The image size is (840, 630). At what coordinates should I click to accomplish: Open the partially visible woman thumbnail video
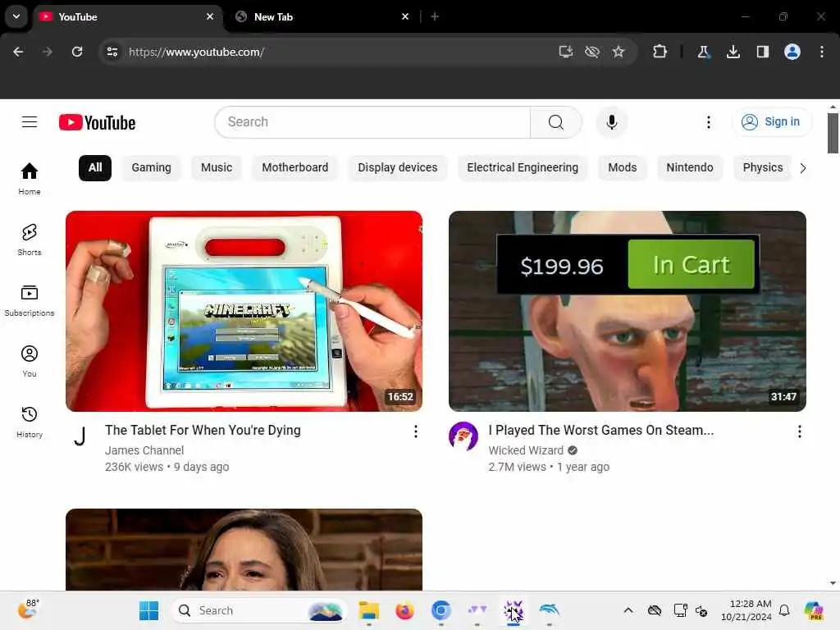pos(244,550)
